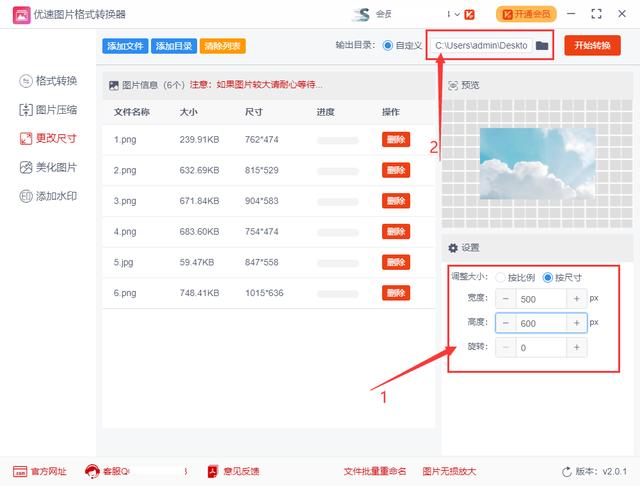Delete the 6.png row
Image resolution: width=640 pixels, height=486 pixels.
click(396, 293)
